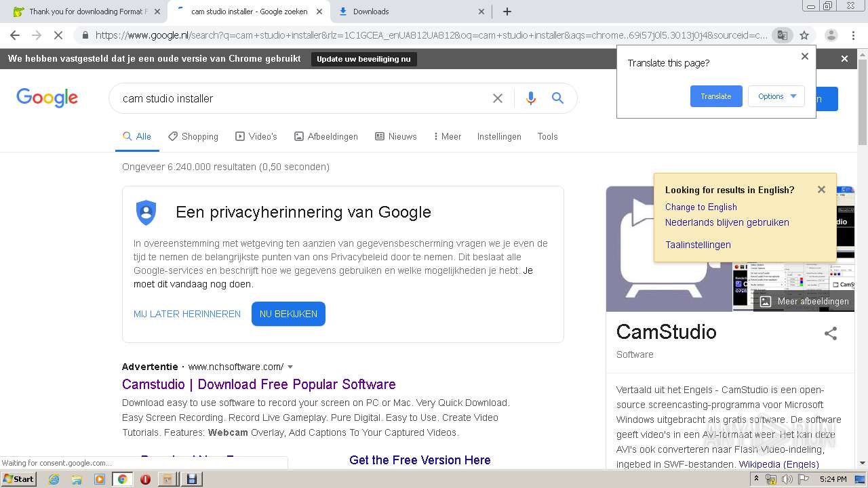Viewport: 868px width, 488px height.
Task: Open the Chrome profile avatar menu
Action: (x=831, y=35)
